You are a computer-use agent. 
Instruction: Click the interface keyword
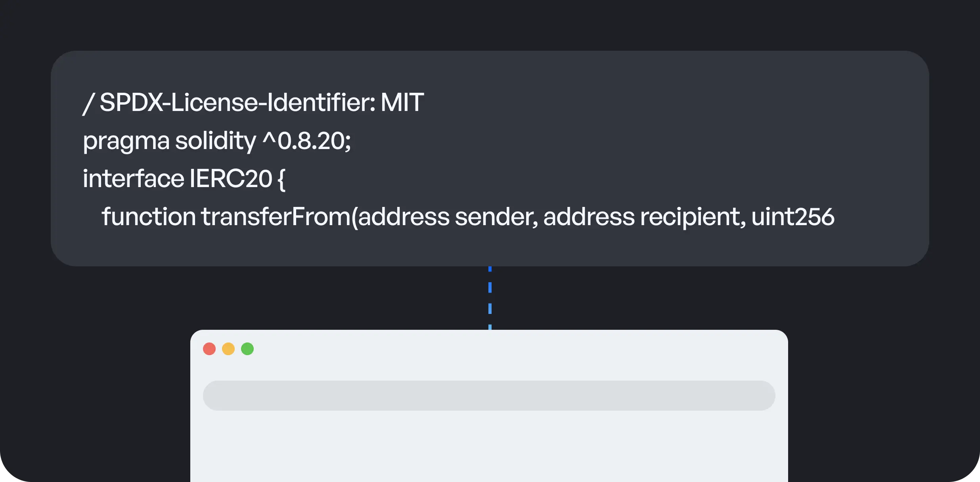tap(133, 179)
